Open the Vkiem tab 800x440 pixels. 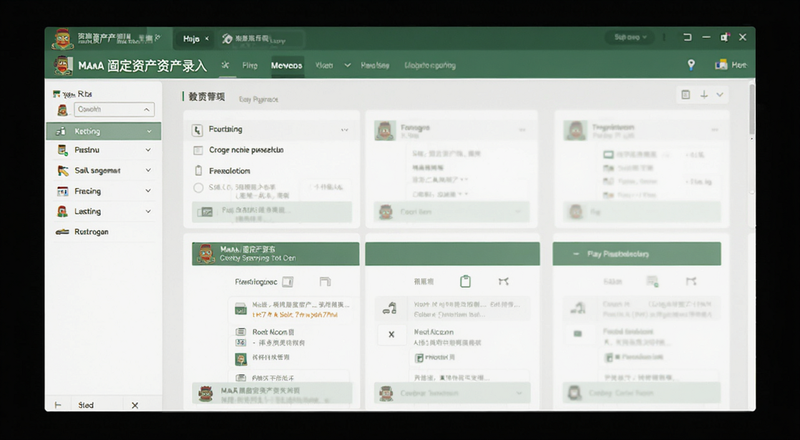tap(324, 65)
